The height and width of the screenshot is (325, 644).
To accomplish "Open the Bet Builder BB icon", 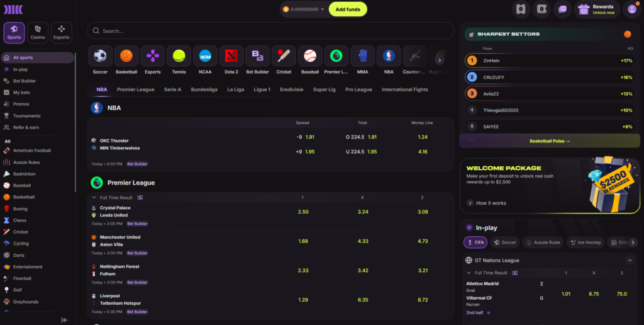I will click(x=257, y=56).
